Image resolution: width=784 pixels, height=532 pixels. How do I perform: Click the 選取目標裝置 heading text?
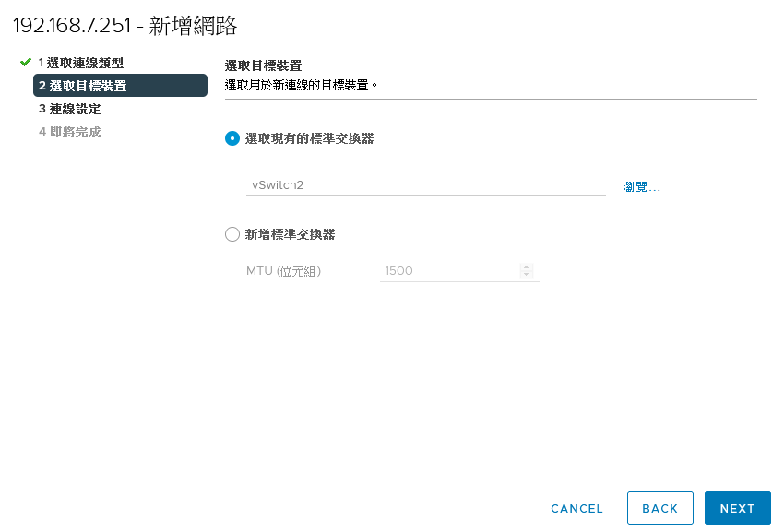point(264,65)
